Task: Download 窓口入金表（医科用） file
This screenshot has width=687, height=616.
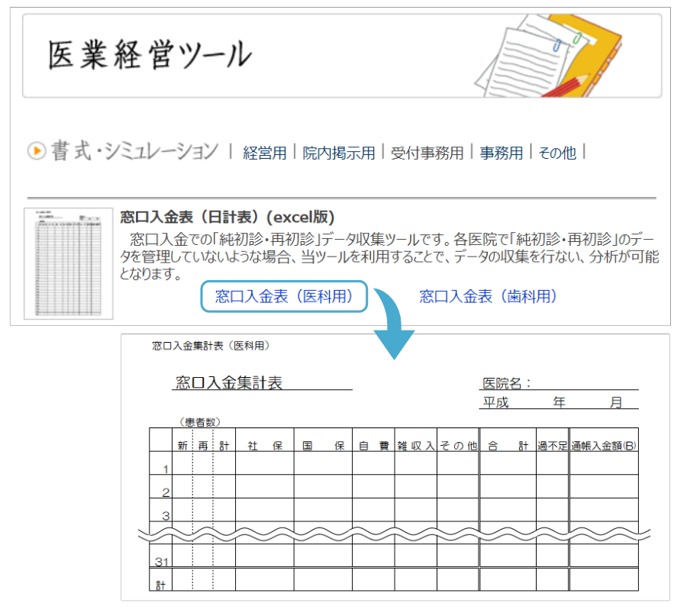Action: 284,296
